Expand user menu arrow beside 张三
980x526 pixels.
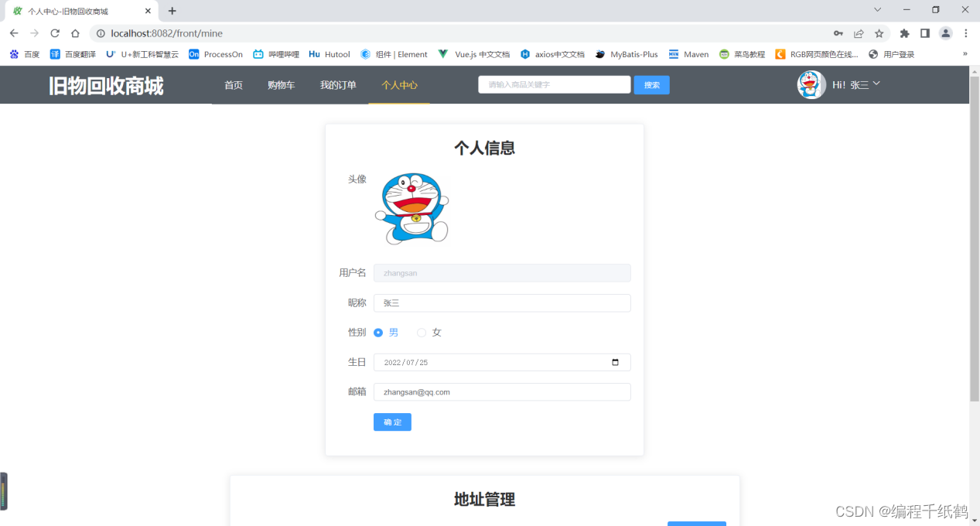coord(876,84)
